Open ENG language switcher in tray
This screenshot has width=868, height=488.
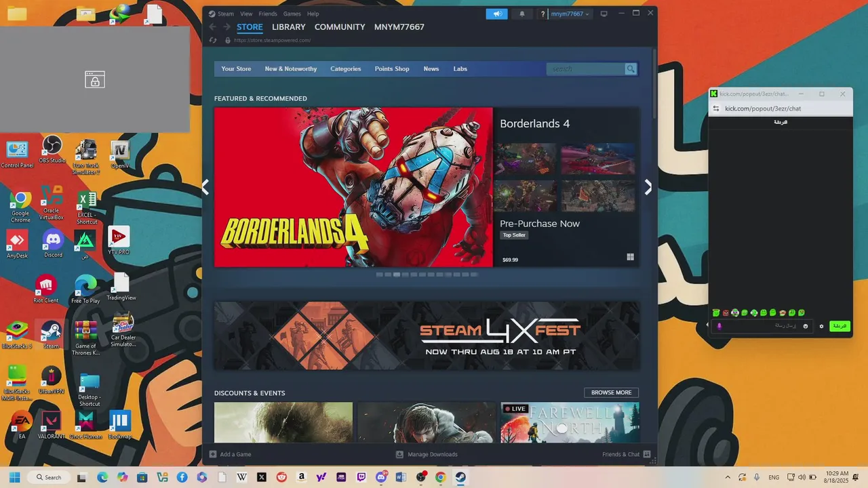point(774,477)
